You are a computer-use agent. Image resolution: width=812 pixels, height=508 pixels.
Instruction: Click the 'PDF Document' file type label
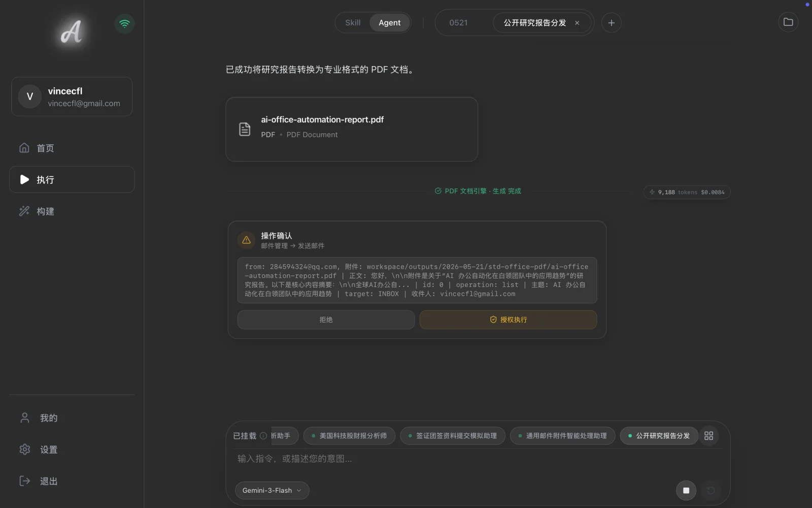tap(312, 135)
